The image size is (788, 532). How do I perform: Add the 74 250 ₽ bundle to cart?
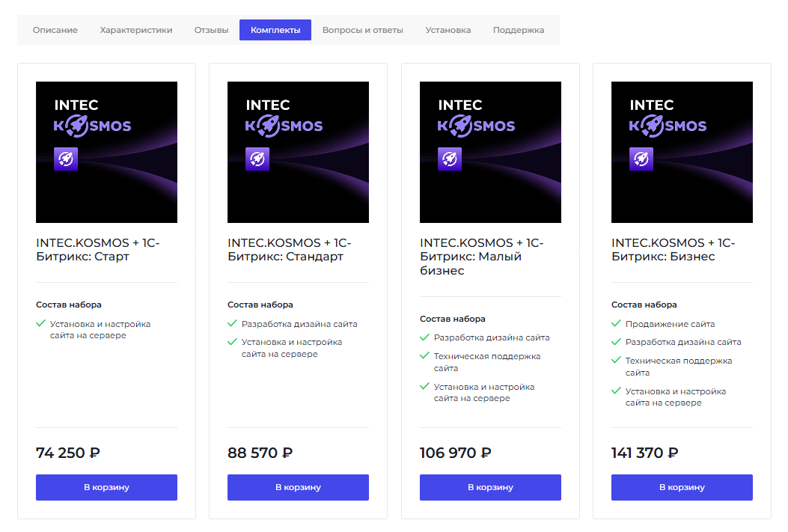[x=106, y=487]
